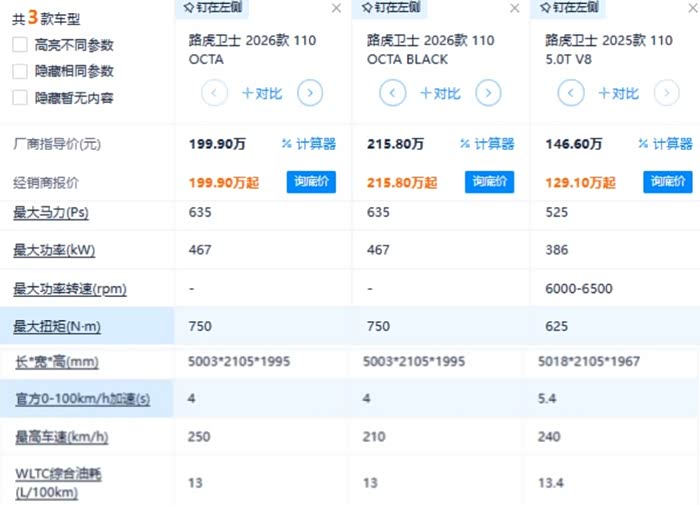Click right arrow under OCTA BLACK column
This screenshot has width=700, height=505.
pos(488,94)
